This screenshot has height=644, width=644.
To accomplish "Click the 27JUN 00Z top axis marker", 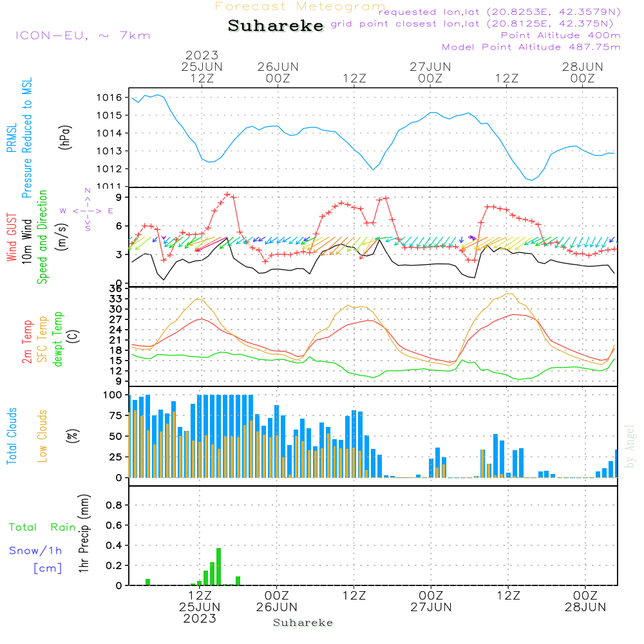I will pyautogui.click(x=430, y=72).
